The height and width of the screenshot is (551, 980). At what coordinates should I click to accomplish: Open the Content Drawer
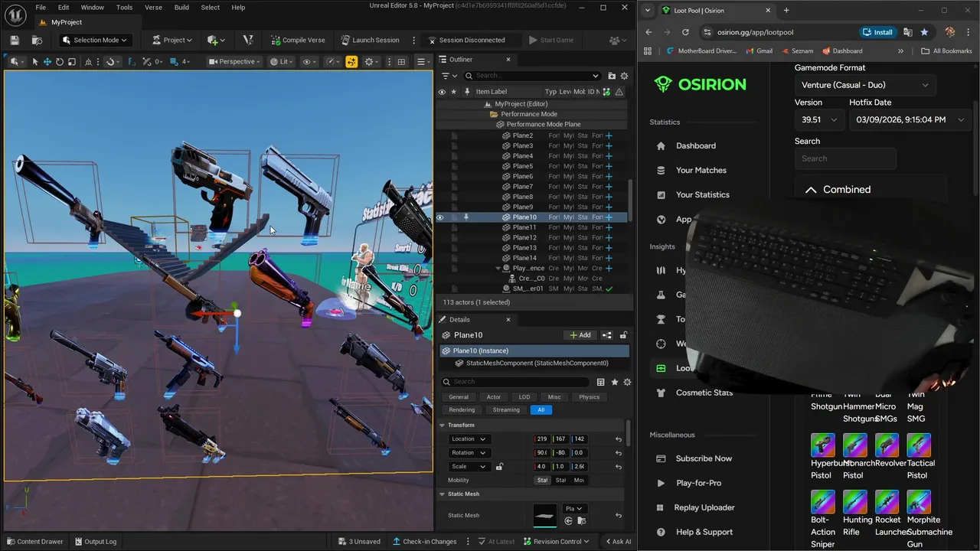click(x=34, y=542)
